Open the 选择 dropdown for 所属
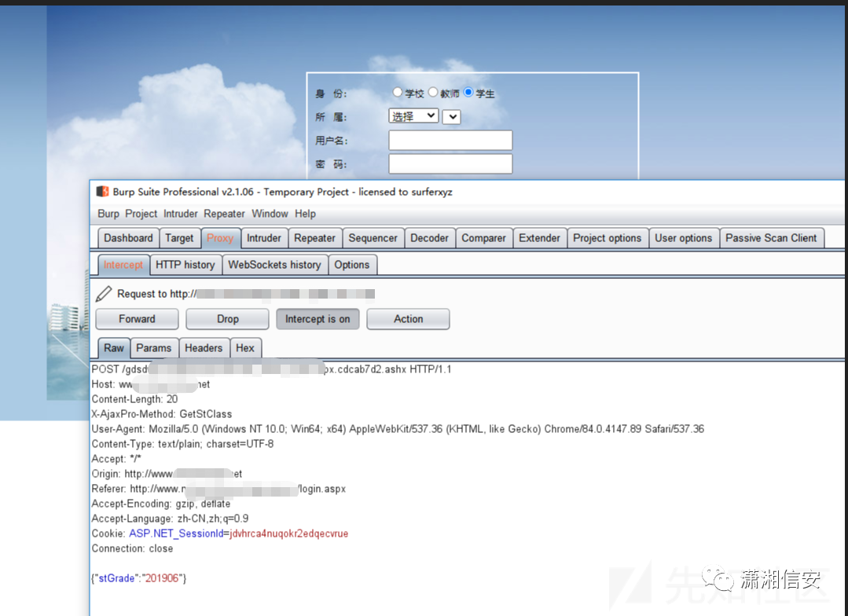This screenshot has height=616, width=848. pyautogui.click(x=413, y=115)
